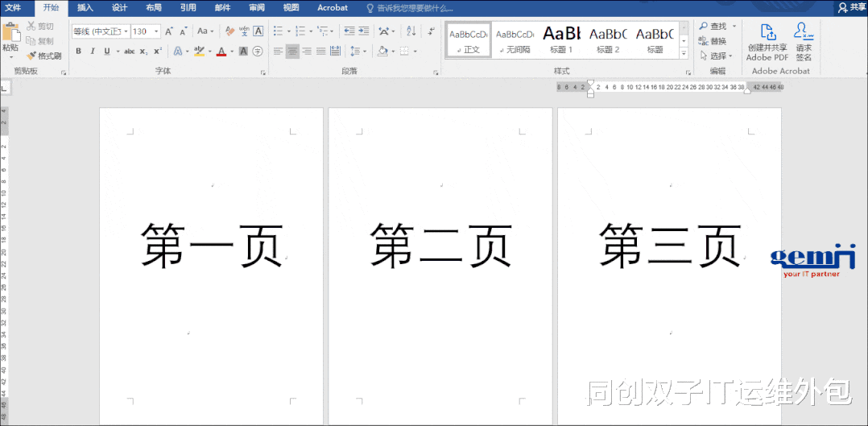The image size is (868, 426).
Task: Open the borders dropdown arrow
Action: [415, 51]
